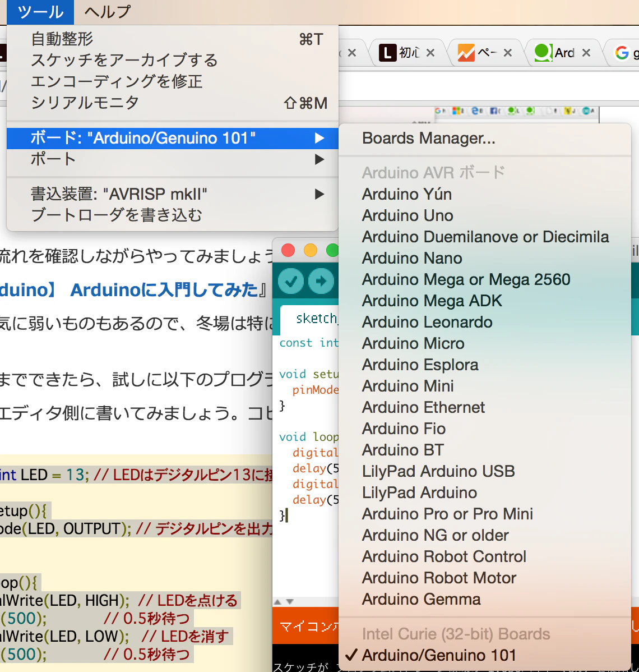
Task: Close the browser tab with orange chart icon
Action: (x=508, y=53)
